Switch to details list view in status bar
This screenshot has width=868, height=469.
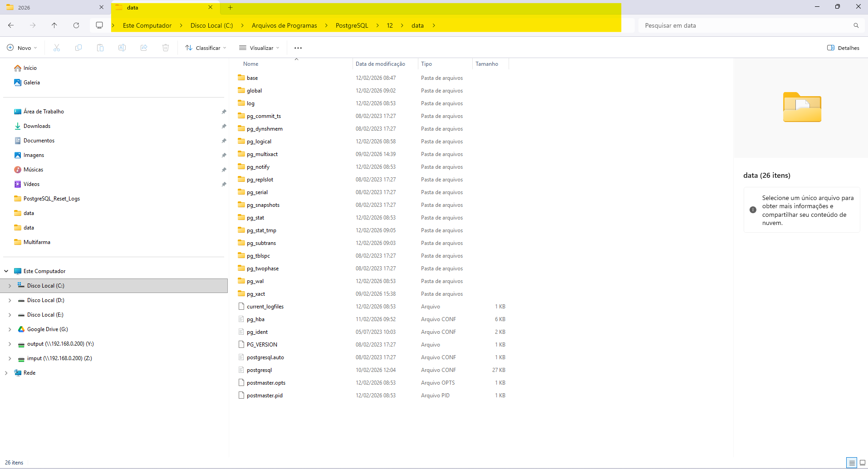[852, 463]
